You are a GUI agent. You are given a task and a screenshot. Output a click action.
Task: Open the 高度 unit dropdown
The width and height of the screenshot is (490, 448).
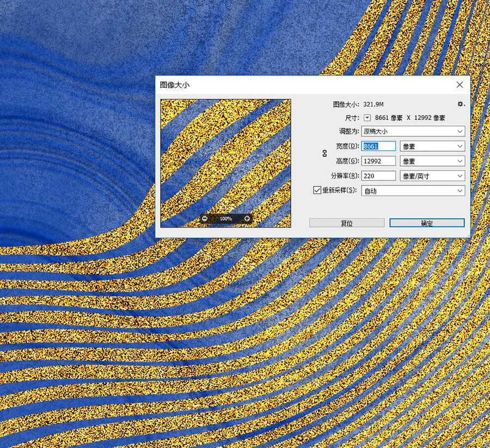[432, 161]
